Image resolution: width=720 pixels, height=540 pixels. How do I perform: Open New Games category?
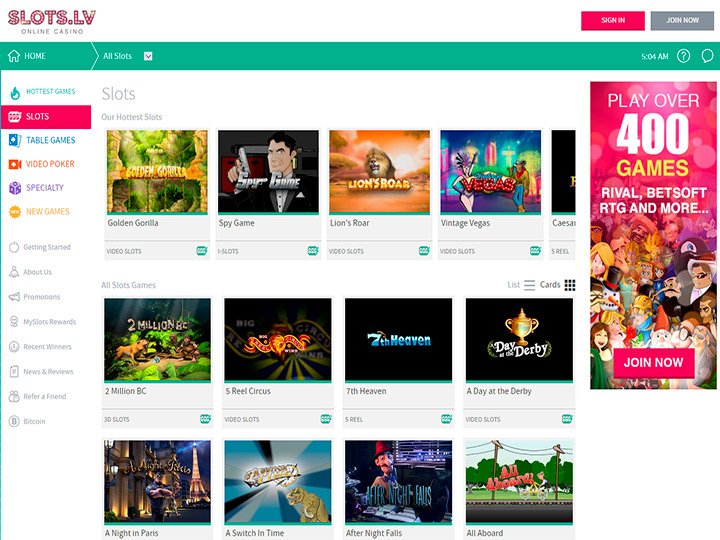46,211
